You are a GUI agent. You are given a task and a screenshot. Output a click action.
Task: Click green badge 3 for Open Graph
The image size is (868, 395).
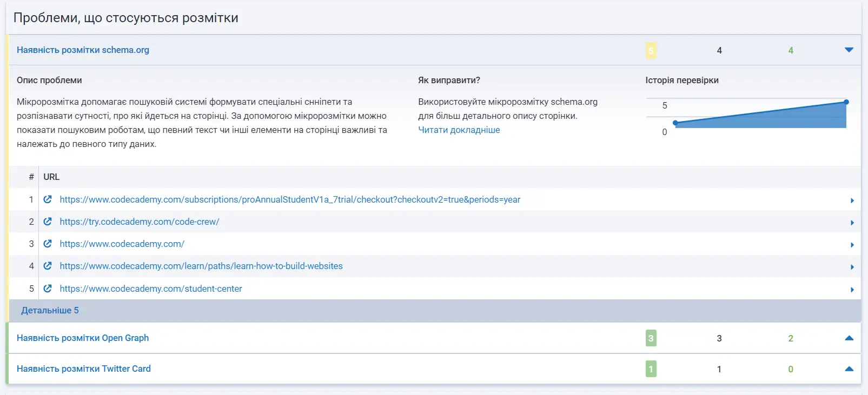click(x=651, y=338)
